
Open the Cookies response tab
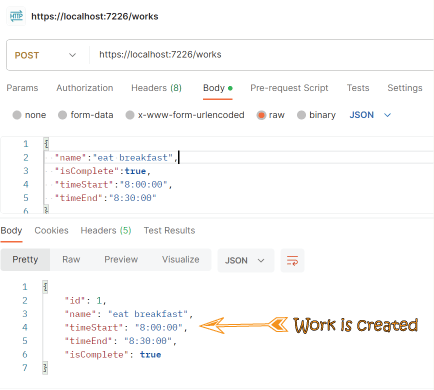click(51, 230)
